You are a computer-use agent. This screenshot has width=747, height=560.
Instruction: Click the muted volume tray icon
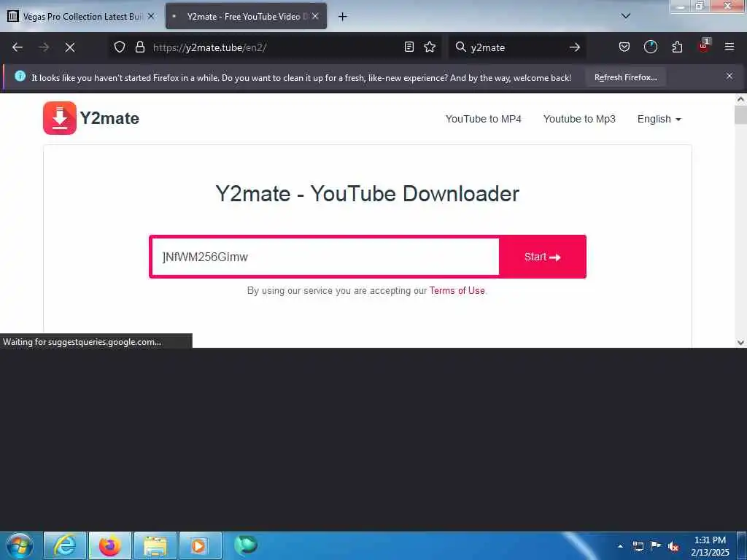[x=673, y=547]
